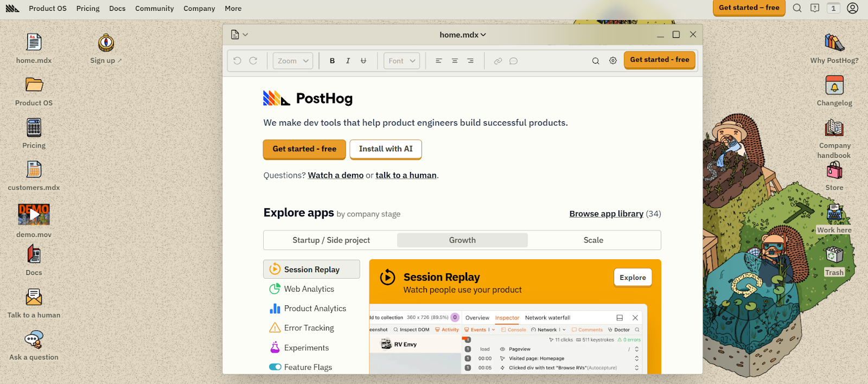This screenshot has width=868, height=384.
Task: Click the PostHog logo in top bar
Action: click(12, 8)
